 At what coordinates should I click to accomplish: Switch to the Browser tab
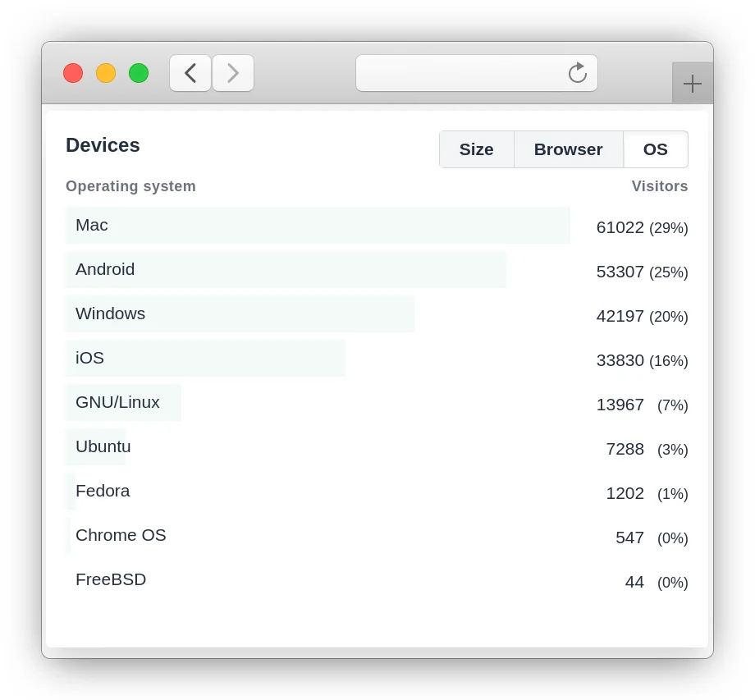point(568,149)
